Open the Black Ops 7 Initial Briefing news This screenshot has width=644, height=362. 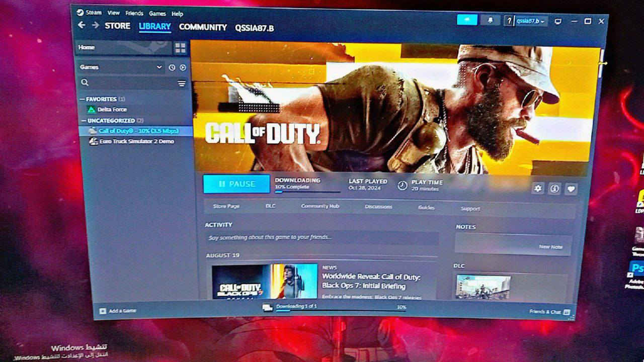(x=372, y=282)
